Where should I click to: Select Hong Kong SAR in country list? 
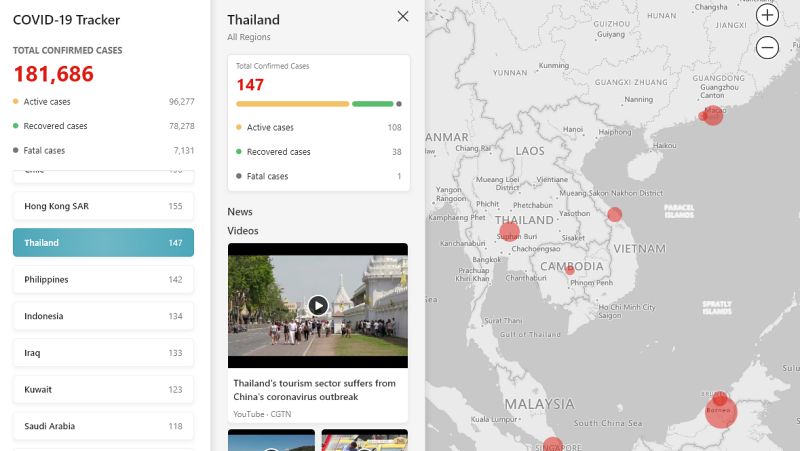tap(104, 206)
